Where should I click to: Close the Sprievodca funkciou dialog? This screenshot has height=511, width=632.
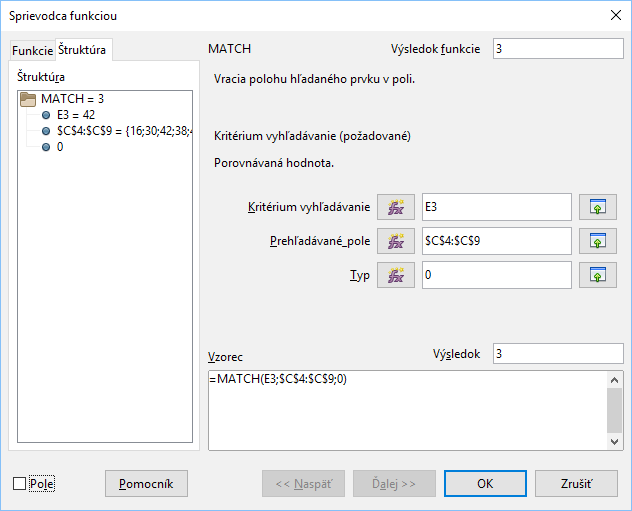coord(613,13)
